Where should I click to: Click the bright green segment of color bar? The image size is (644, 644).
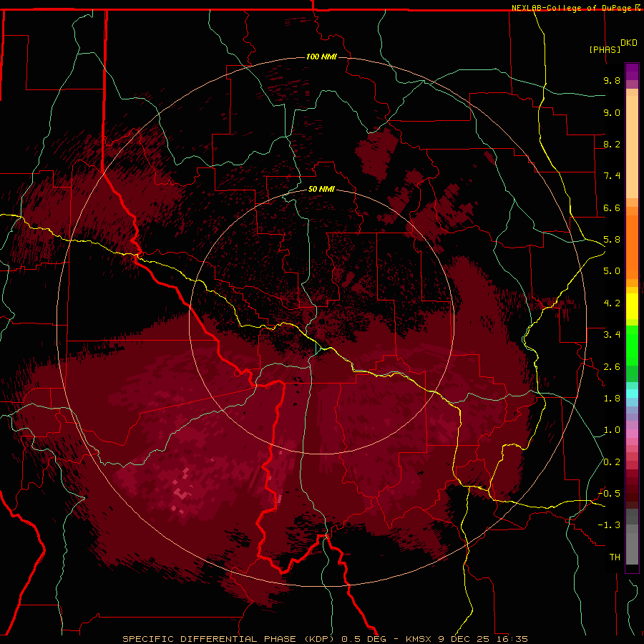coord(632,346)
